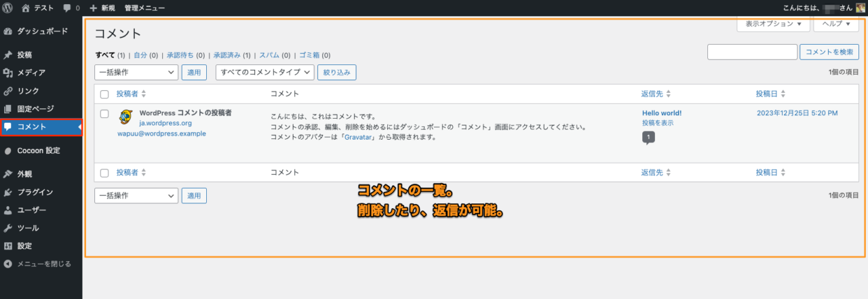Open the Hello world! post link
Screen dimensions: 868x299
[x=662, y=113]
